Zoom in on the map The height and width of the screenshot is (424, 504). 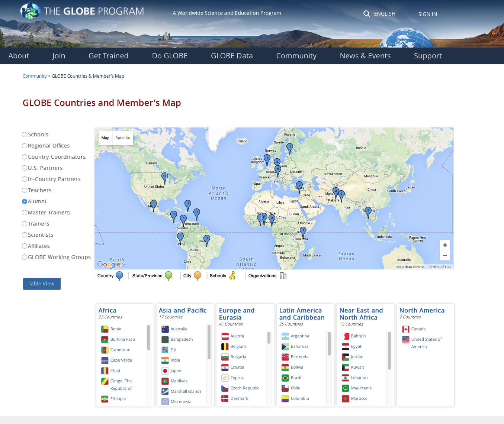(x=445, y=245)
